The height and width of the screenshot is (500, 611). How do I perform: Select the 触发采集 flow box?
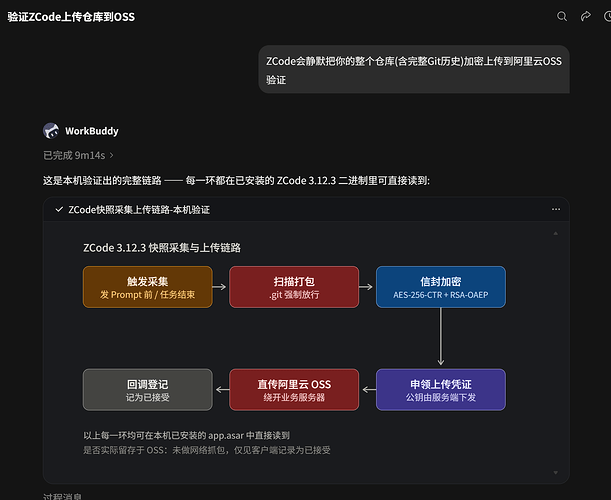[x=148, y=287]
